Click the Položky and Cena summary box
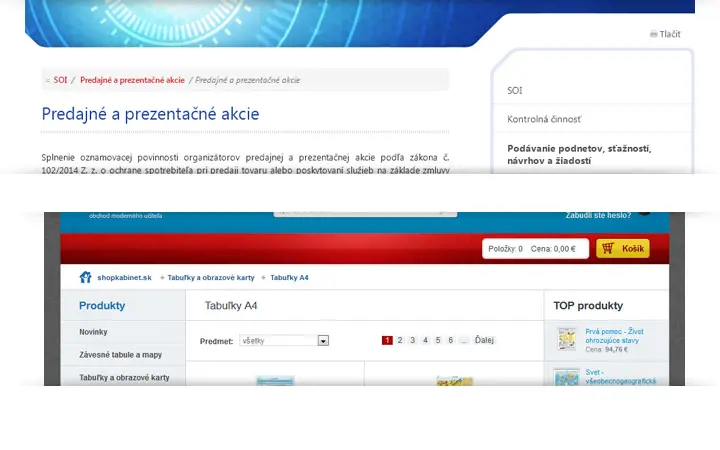Viewport: 720px width, 450px height. pos(535,248)
